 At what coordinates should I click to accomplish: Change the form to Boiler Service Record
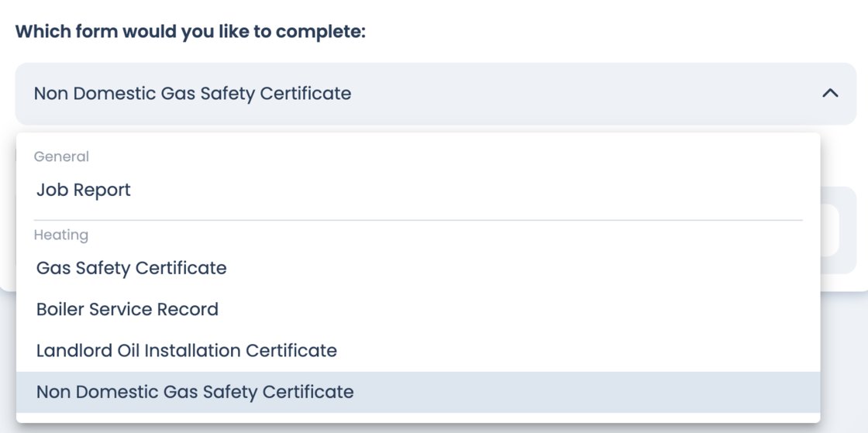tap(127, 310)
